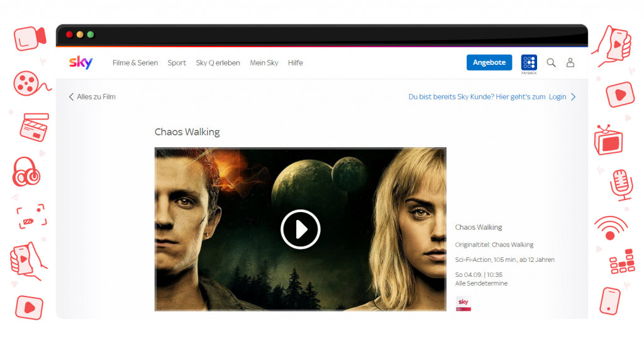Image resolution: width=644 pixels, height=343 pixels.
Task: Click the yellow minimize window button
Action: tap(80, 35)
